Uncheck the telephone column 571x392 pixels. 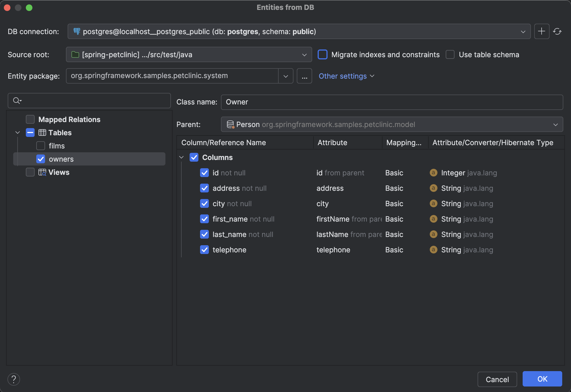[x=204, y=250]
